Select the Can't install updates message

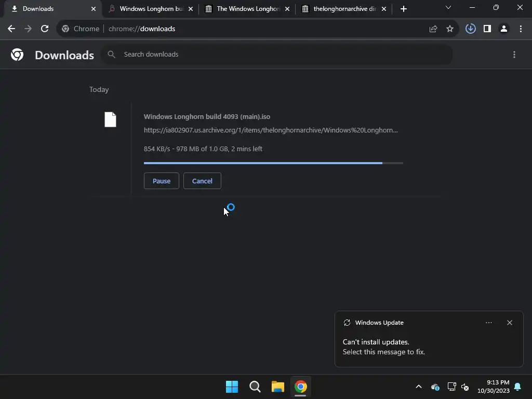tap(384, 347)
